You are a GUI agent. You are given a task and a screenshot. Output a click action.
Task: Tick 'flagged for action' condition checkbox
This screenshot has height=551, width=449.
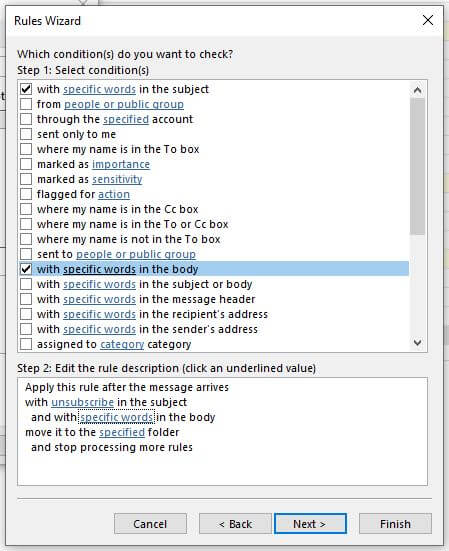pyautogui.click(x=26, y=194)
